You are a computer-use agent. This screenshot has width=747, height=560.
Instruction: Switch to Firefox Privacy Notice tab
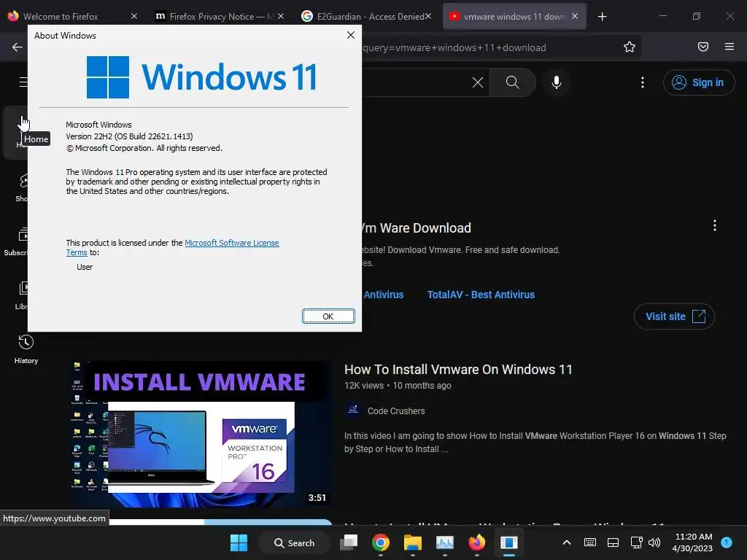point(214,17)
